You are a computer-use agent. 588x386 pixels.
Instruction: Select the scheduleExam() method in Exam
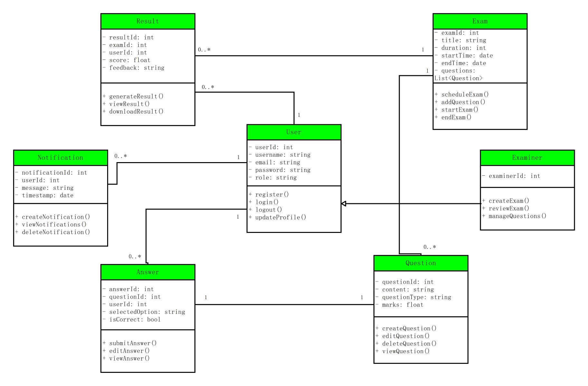pos(462,94)
